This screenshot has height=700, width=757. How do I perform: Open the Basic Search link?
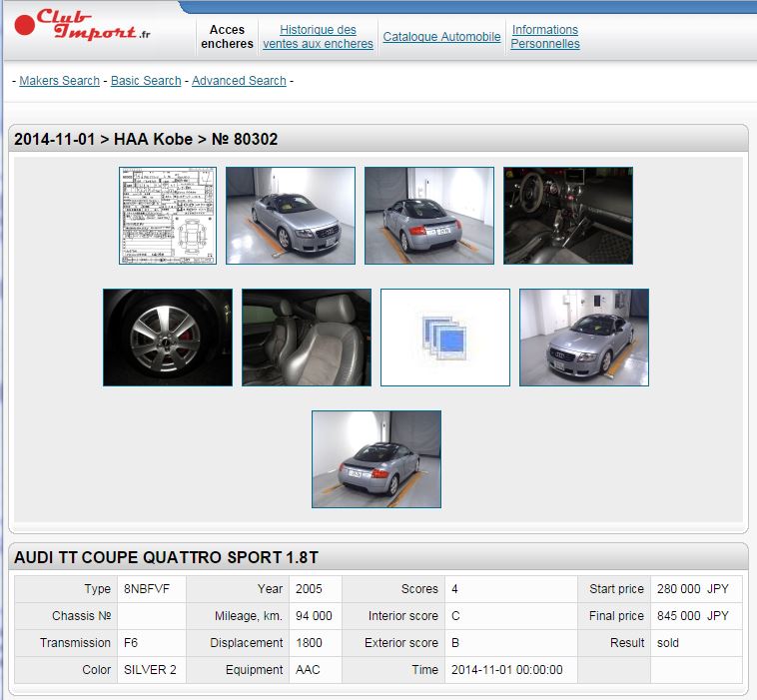coord(146,81)
